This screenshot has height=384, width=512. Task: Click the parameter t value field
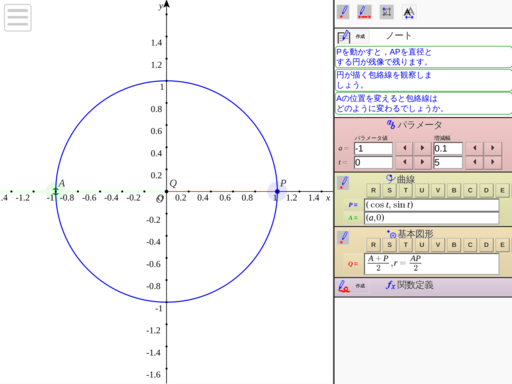click(373, 162)
